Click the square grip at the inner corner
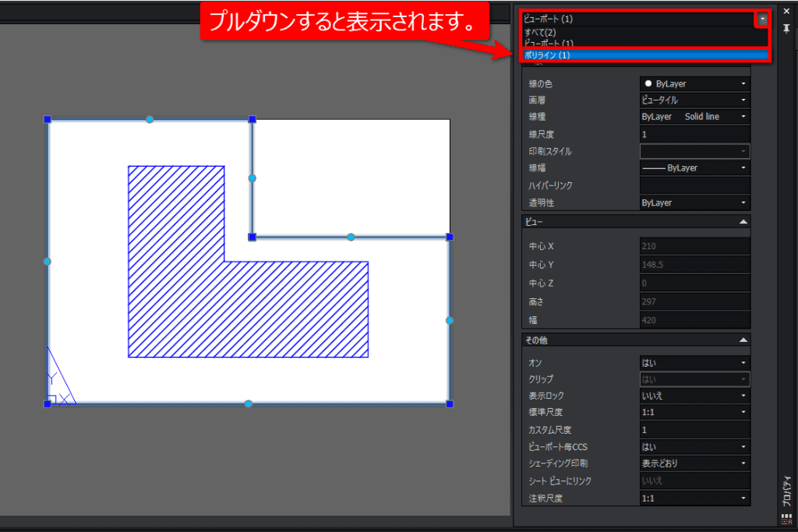The image size is (798, 532). 252,237
